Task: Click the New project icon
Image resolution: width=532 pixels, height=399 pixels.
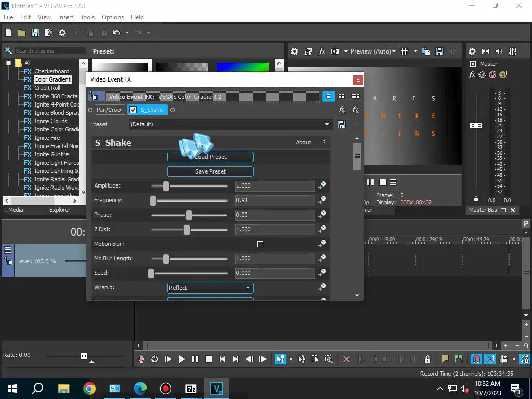Action: [8, 33]
